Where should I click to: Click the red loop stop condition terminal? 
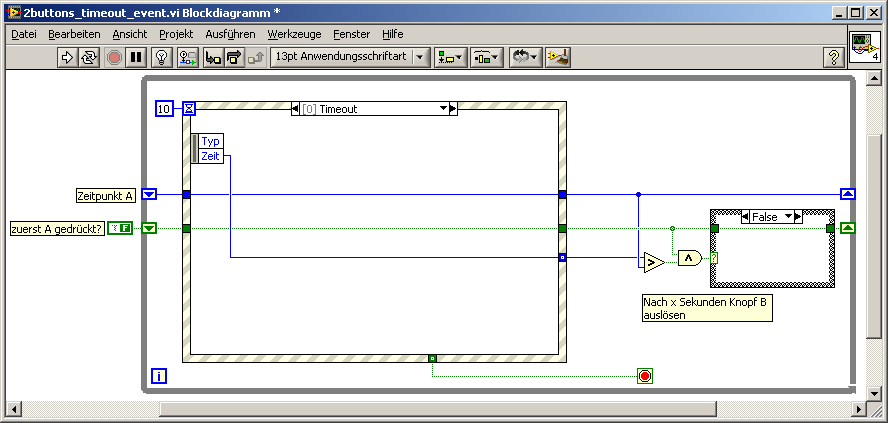(644, 375)
